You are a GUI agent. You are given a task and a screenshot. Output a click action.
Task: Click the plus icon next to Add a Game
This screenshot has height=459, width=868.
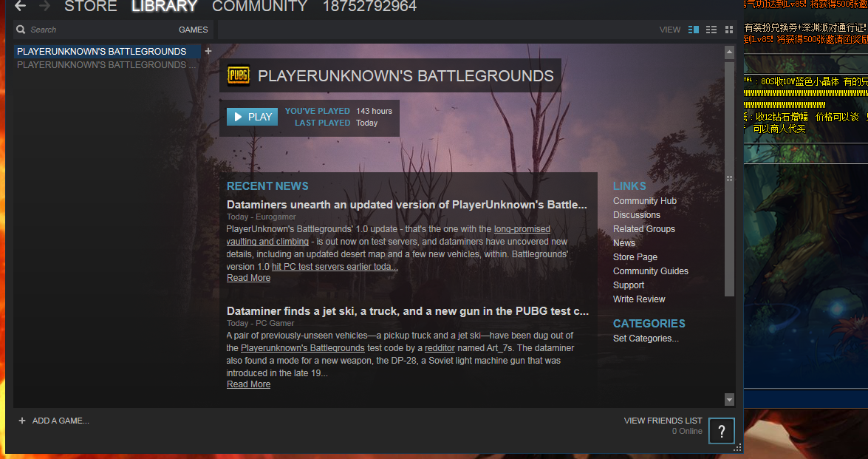pyautogui.click(x=22, y=421)
